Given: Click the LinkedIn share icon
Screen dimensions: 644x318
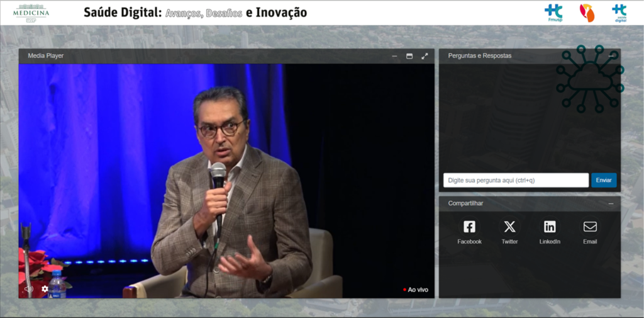Looking at the screenshot, I should (550, 227).
